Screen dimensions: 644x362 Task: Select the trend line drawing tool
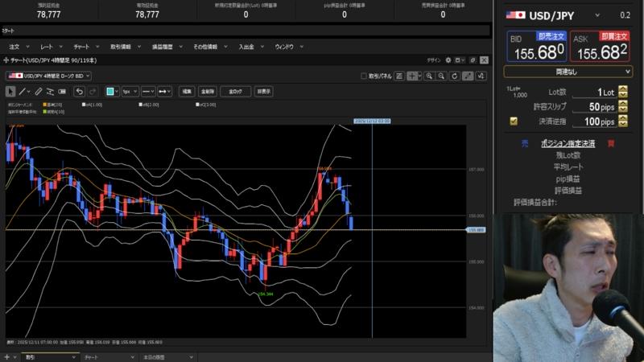23,91
